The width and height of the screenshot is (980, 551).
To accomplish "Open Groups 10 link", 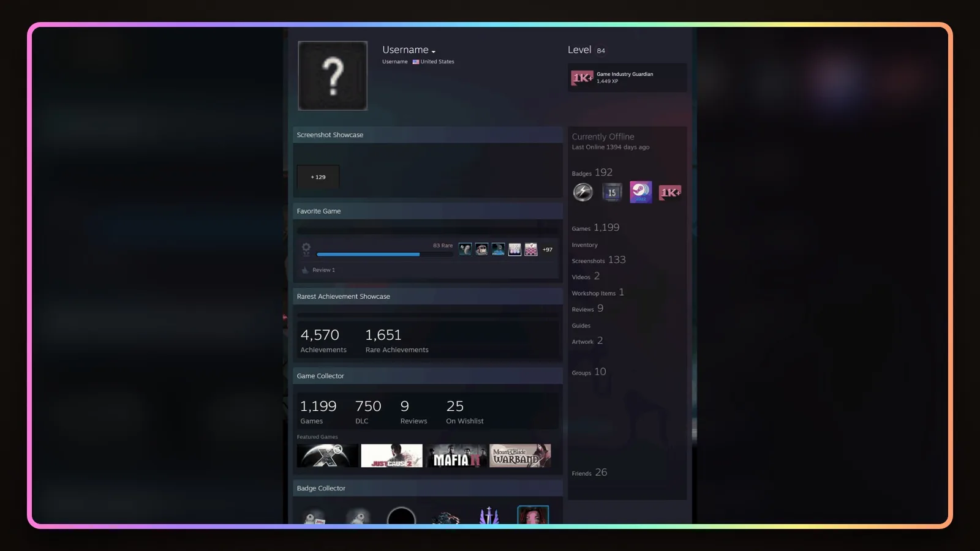I will coord(589,372).
